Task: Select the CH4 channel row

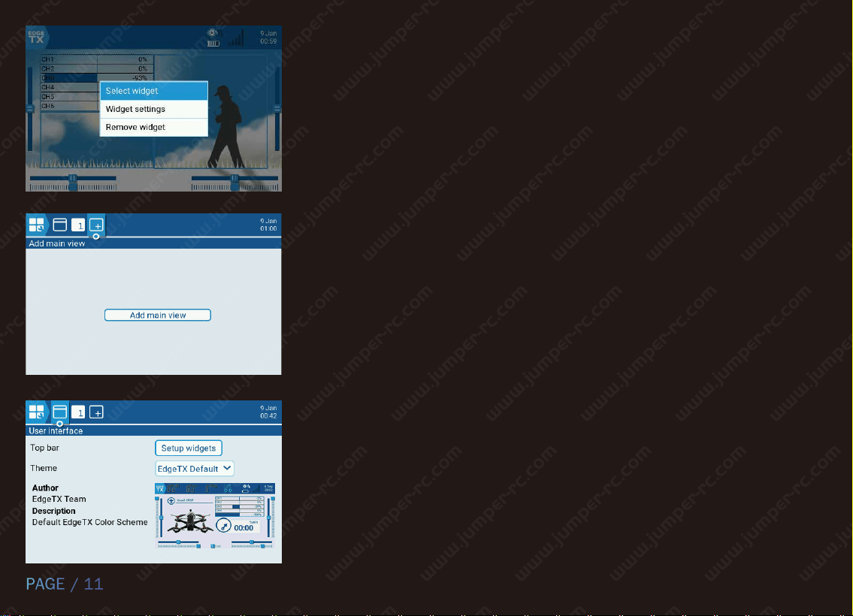Action: [x=70, y=87]
